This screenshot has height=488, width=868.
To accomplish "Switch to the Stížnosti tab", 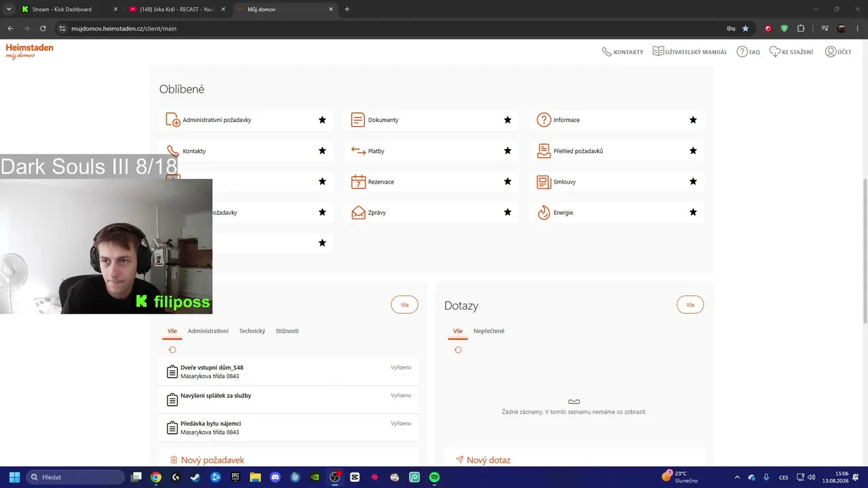I will pyautogui.click(x=287, y=331).
